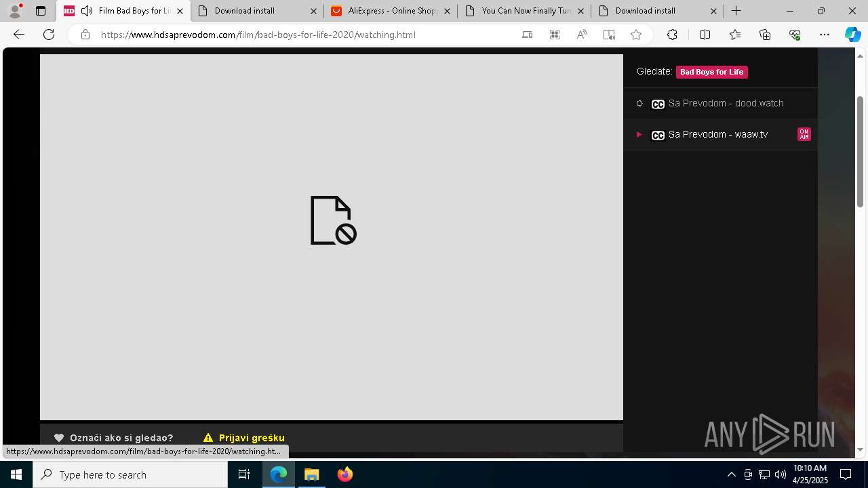Viewport: 868px width, 488px height.
Task: Click Prijavi grešku link
Action: (x=244, y=438)
